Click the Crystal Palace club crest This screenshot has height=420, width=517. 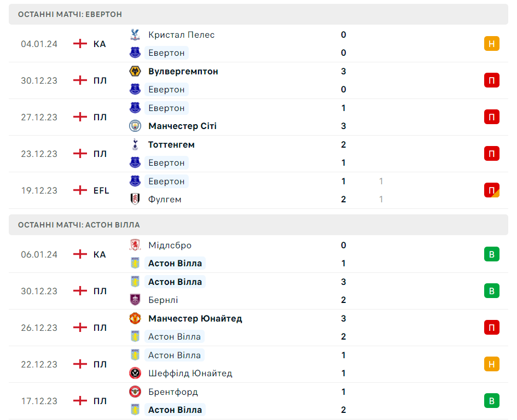pos(135,34)
